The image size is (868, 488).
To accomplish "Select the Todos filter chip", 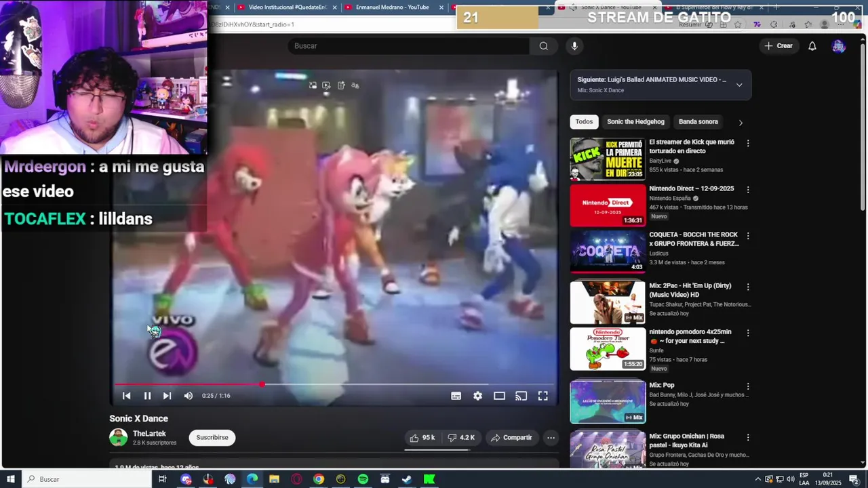I will coord(584,122).
